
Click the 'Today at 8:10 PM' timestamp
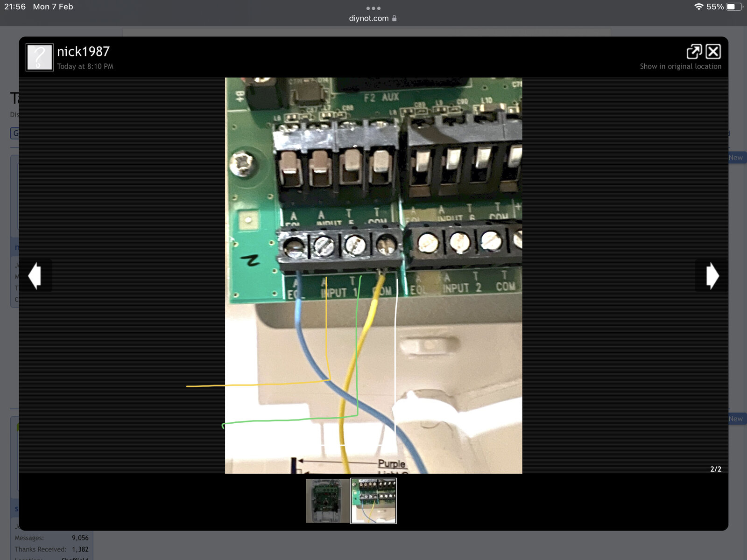point(85,66)
